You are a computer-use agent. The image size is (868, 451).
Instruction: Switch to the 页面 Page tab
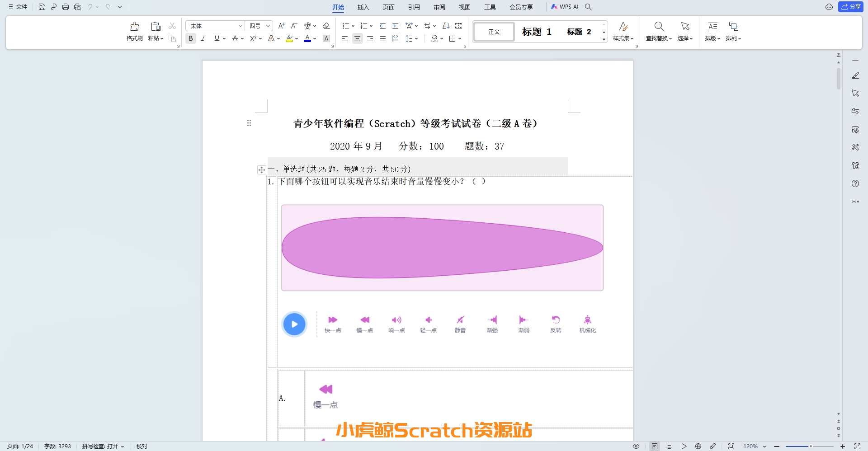[389, 7]
